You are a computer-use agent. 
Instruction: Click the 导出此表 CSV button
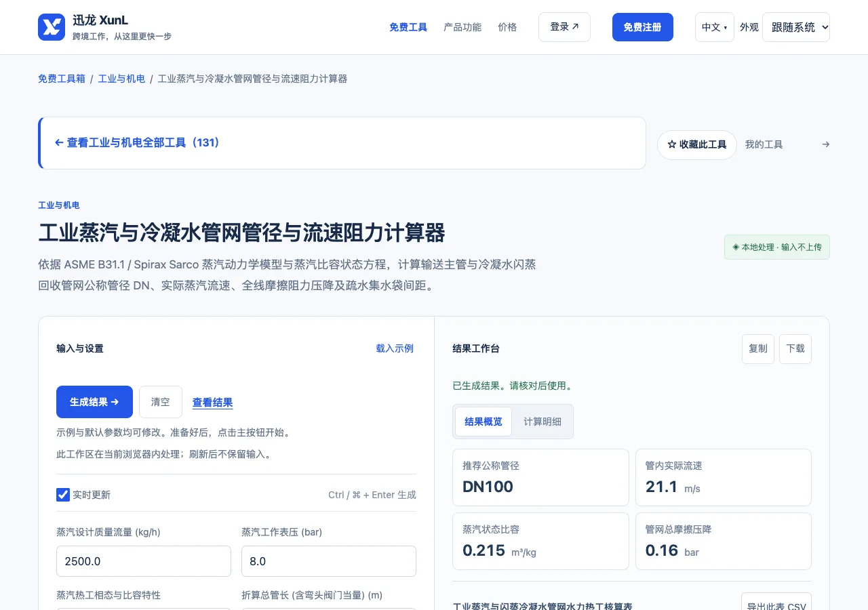pyautogui.click(x=776, y=602)
